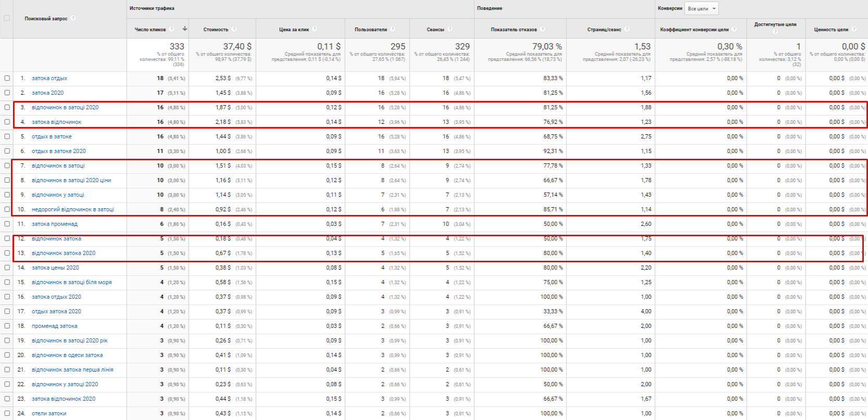
Task: Sort by Сеансы column header
Action: click(x=436, y=30)
